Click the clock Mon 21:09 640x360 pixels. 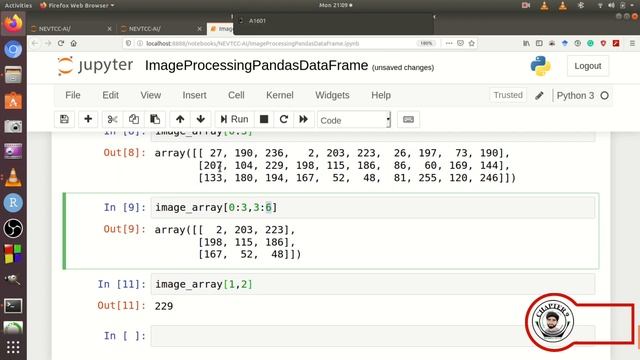(x=336, y=5)
